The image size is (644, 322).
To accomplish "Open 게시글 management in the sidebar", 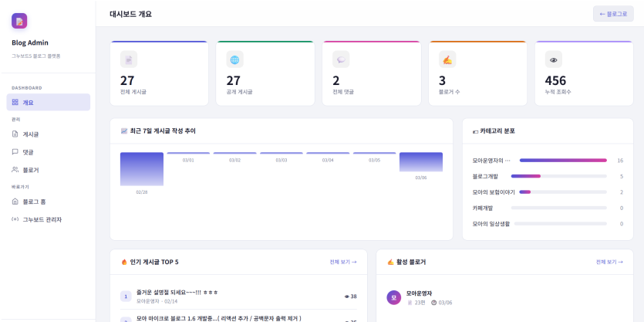I will click(x=31, y=134).
